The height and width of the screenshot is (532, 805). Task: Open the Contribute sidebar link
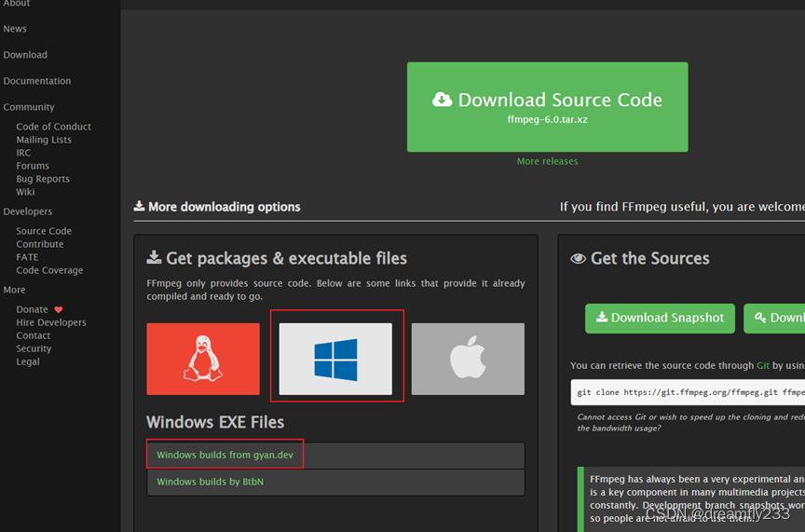tap(39, 244)
